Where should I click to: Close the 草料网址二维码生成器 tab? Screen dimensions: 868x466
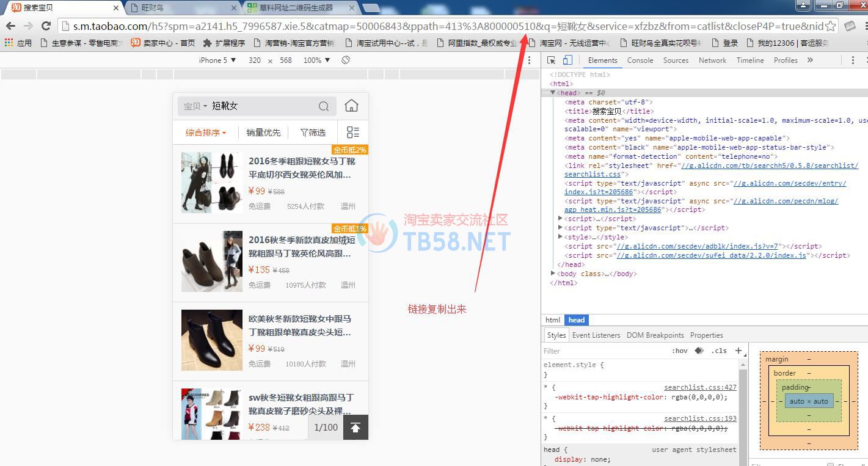click(352, 8)
